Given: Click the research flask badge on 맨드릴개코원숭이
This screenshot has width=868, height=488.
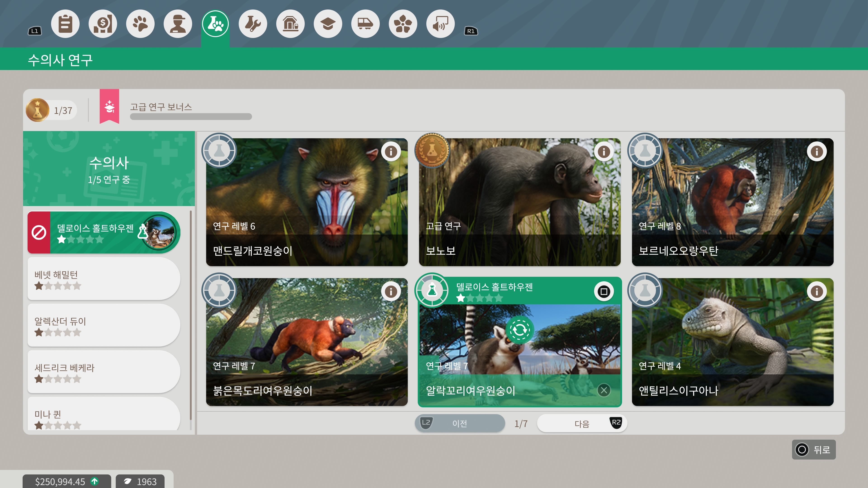Looking at the screenshot, I should click(x=219, y=150).
